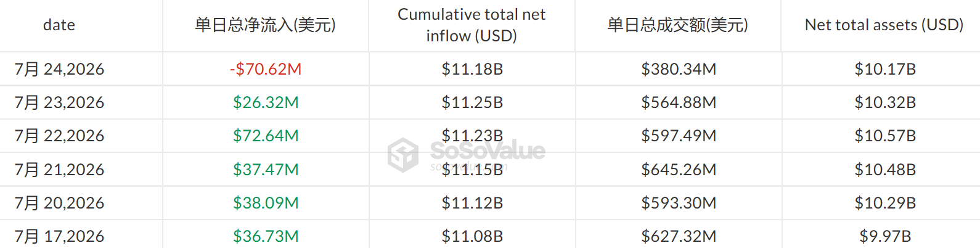
Task: Select the $38.09M inflow value
Action: point(266,203)
